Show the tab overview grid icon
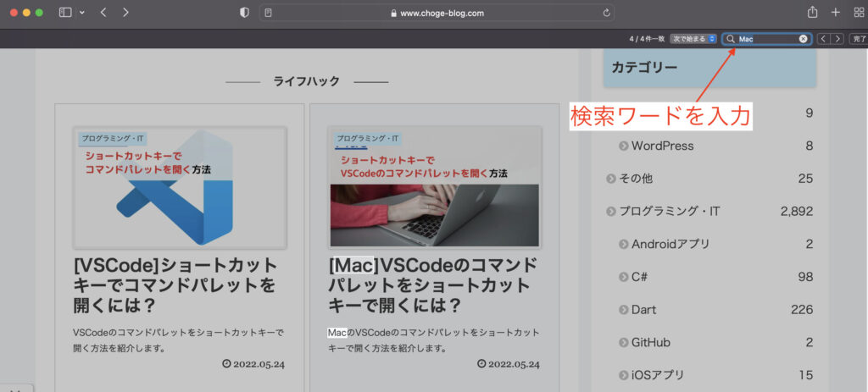This screenshot has height=392, width=868. pyautogui.click(x=860, y=12)
